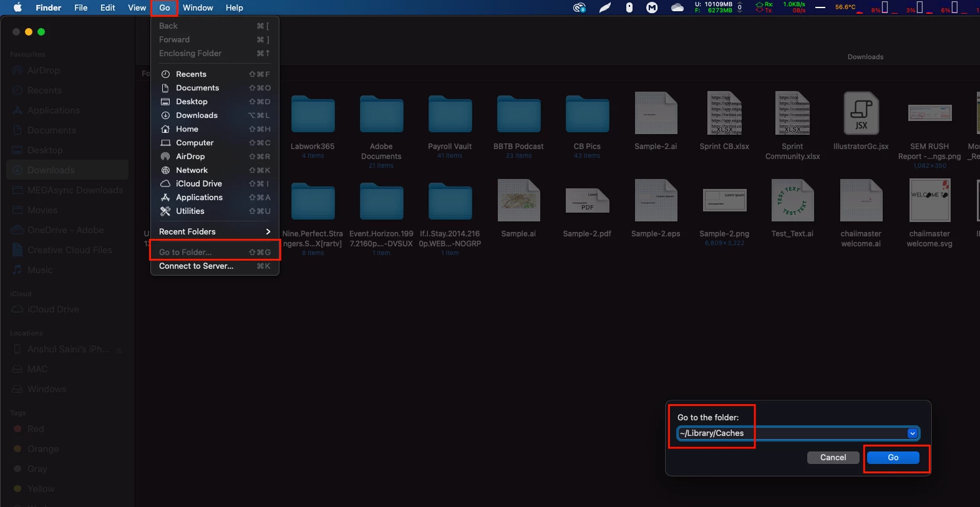Click the cloud icon in menu bar
Screen dimensions: 980x507
coord(677,7)
